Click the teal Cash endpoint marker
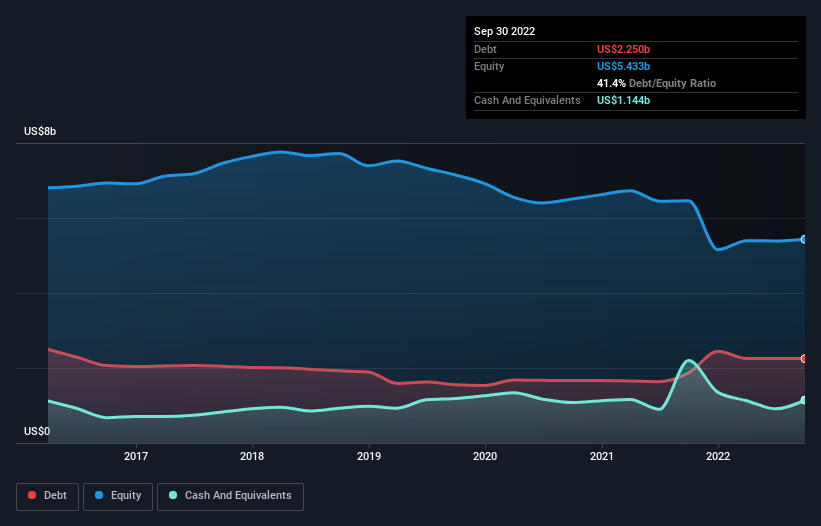This screenshot has height=526, width=821. pos(804,400)
